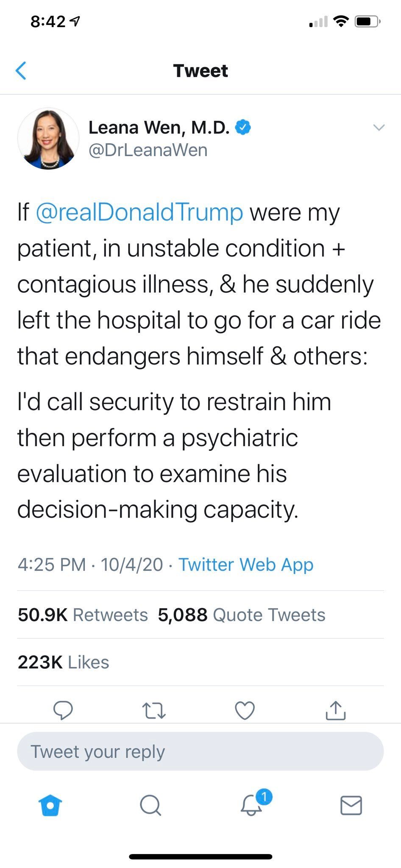Open the reply speech bubble icon
The height and width of the screenshot is (868, 401).
click(63, 710)
